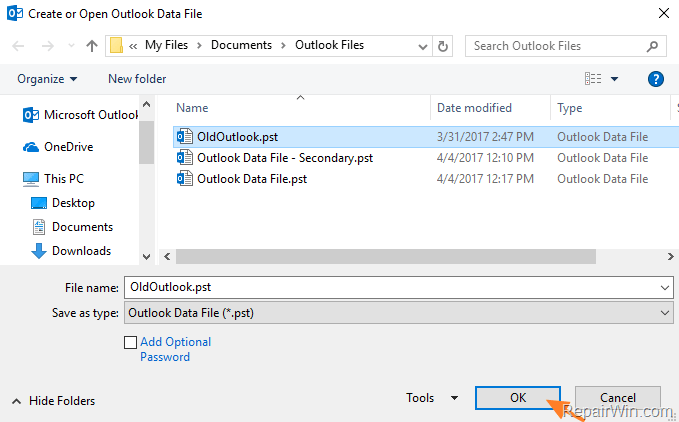Click the folder icon in address bar
Screen dimensions: 679x422
[x=116, y=45]
